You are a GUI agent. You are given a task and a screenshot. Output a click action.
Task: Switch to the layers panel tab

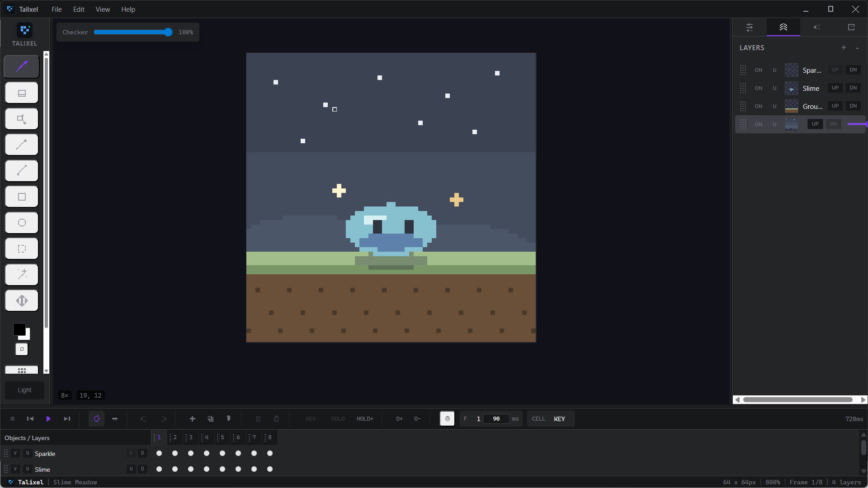click(x=783, y=27)
